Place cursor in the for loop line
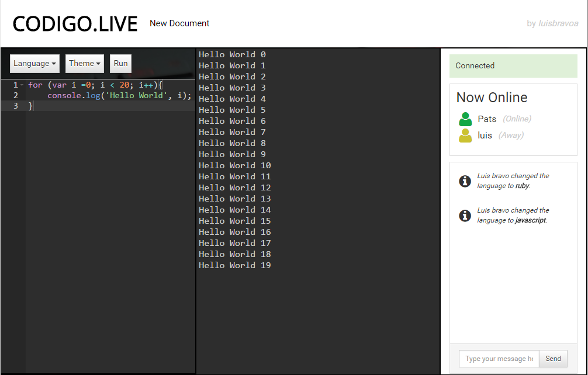Screen dimensions: 588x375 tap(95, 85)
